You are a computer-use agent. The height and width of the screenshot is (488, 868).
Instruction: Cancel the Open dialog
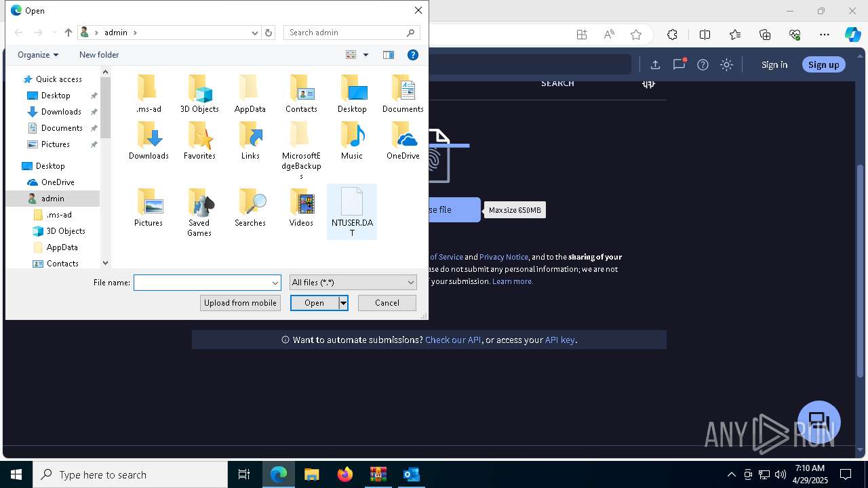click(387, 303)
